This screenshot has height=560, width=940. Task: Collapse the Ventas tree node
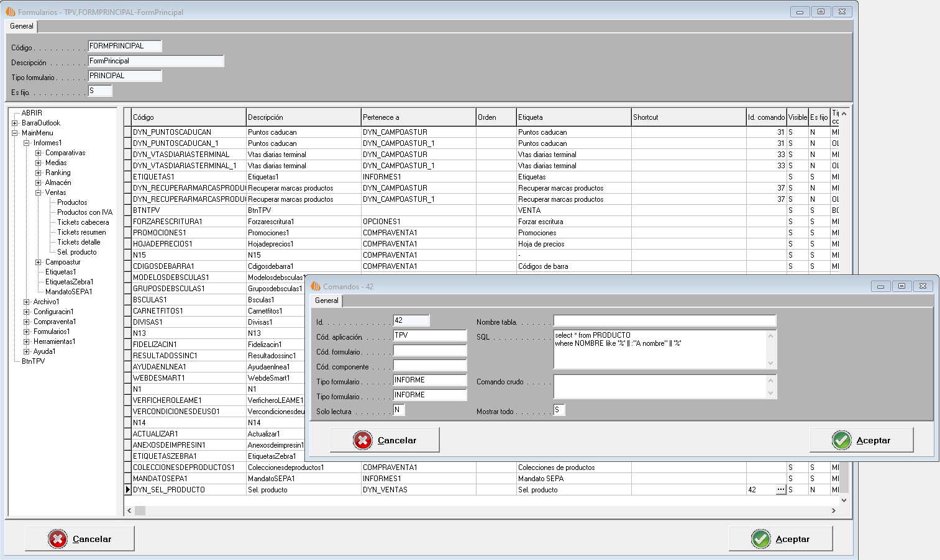coord(39,192)
